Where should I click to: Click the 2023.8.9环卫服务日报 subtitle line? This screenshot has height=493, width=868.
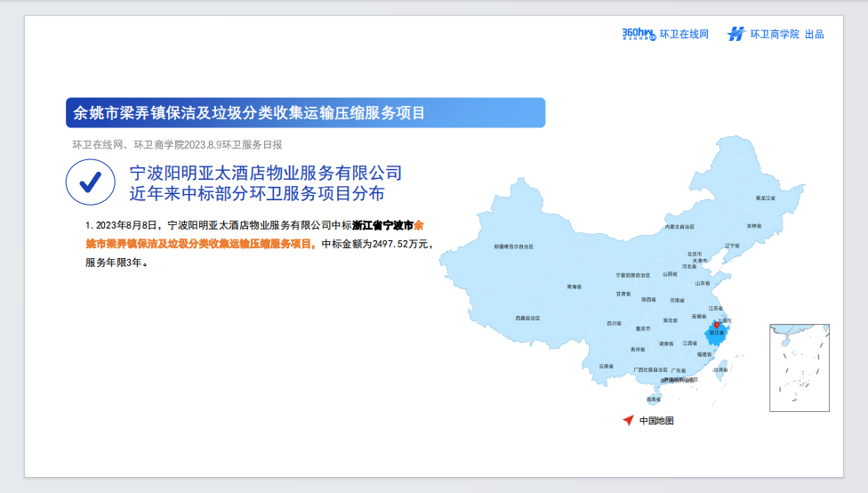point(177,144)
